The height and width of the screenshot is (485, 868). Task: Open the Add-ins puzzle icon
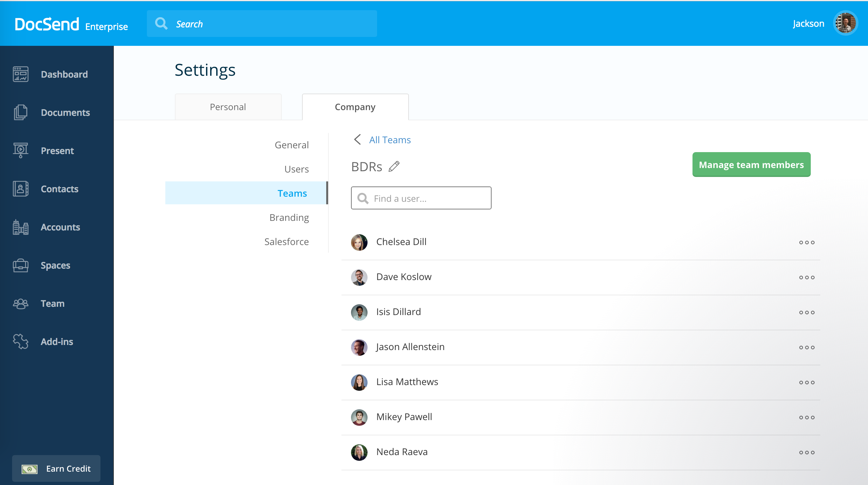[21, 342]
